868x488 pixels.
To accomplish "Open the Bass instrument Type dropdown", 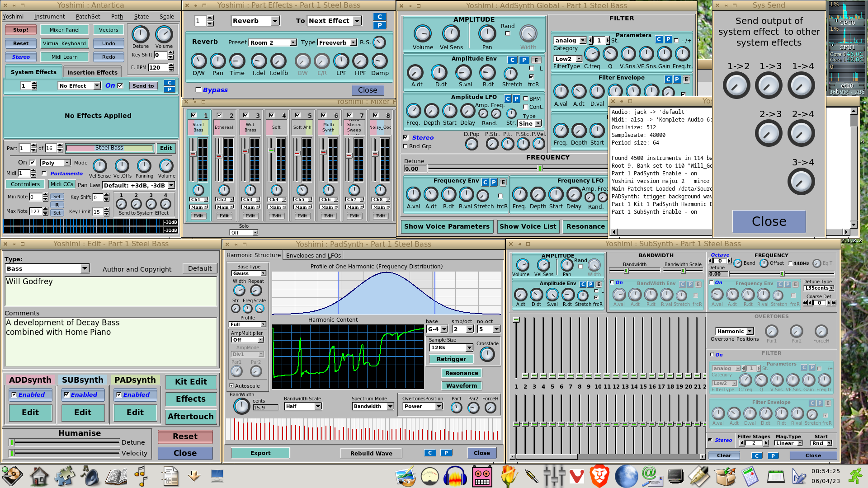I will (x=47, y=269).
